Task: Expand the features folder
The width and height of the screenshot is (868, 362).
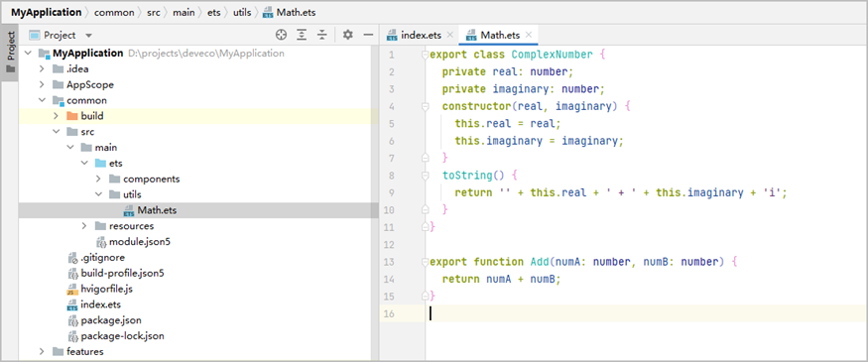Action: pos(42,351)
